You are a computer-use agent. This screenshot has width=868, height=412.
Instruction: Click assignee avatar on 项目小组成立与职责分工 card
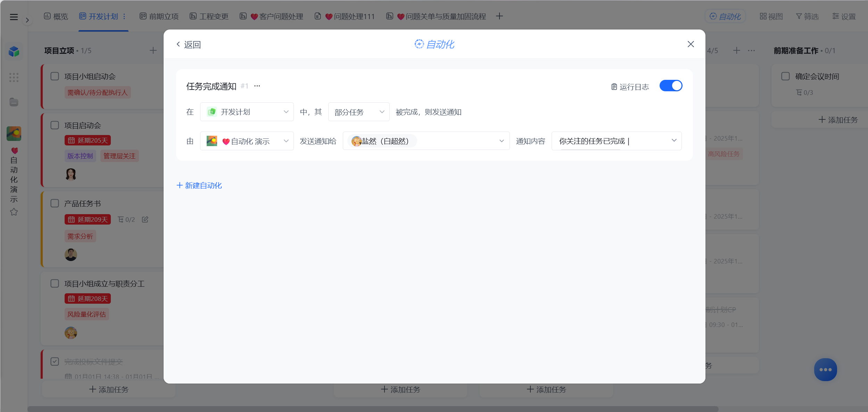71,333
